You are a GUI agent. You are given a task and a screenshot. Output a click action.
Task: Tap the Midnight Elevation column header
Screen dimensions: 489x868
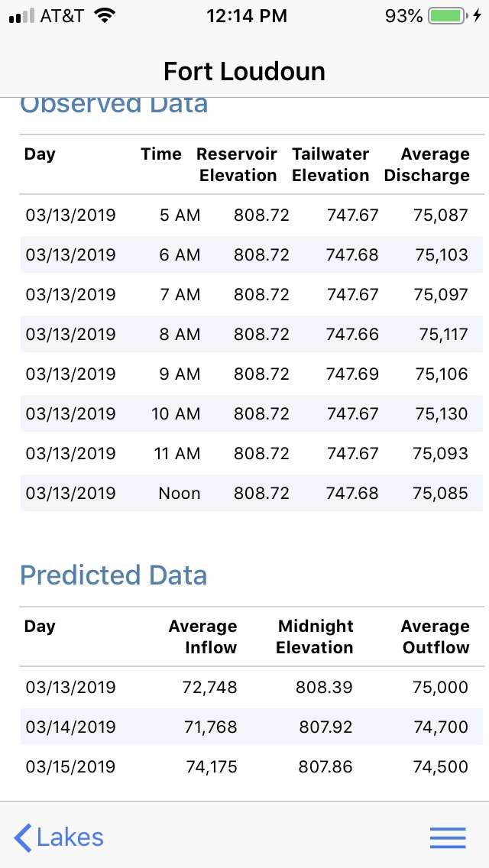(315, 636)
